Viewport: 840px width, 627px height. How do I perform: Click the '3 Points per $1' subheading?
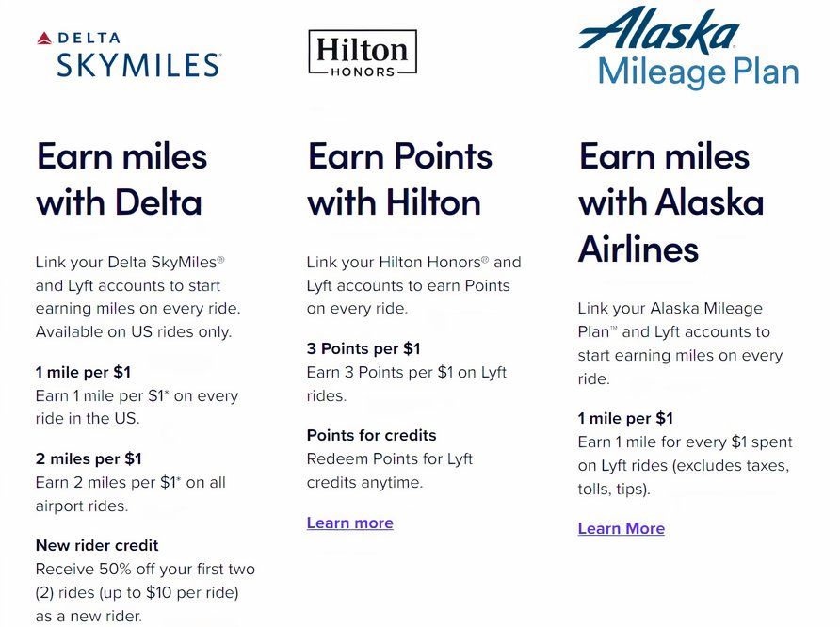coord(363,348)
